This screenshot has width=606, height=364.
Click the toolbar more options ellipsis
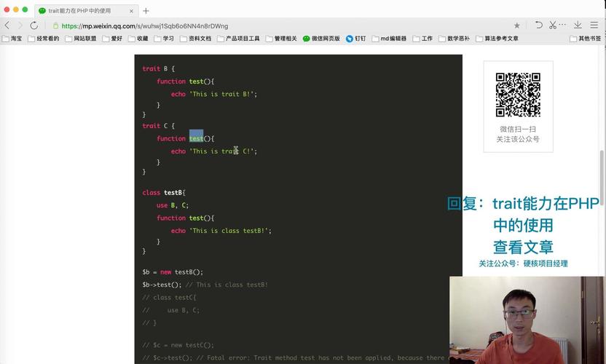pyautogui.click(x=562, y=25)
